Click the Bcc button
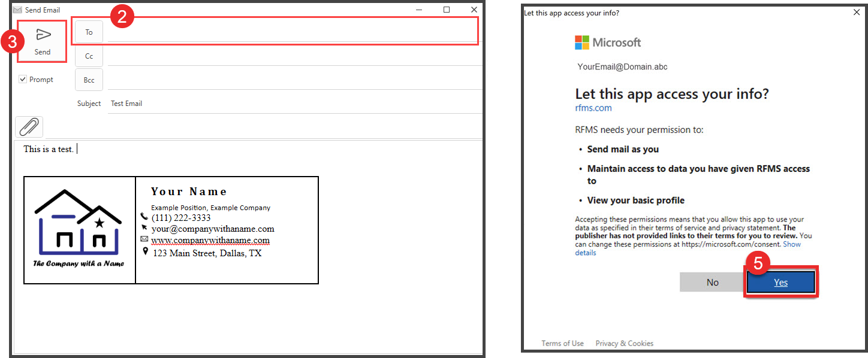This screenshot has width=868, height=358. 89,80
